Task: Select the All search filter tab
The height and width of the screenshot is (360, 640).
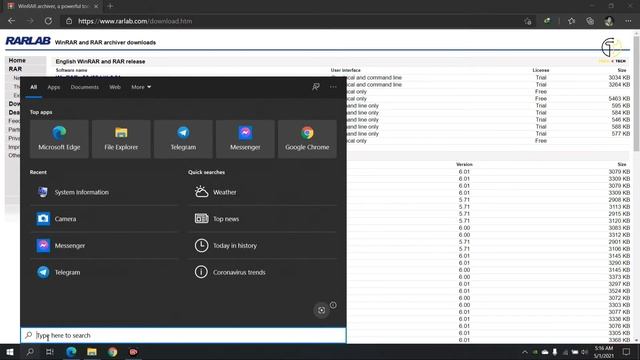Action: pyautogui.click(x=33, y=87)
